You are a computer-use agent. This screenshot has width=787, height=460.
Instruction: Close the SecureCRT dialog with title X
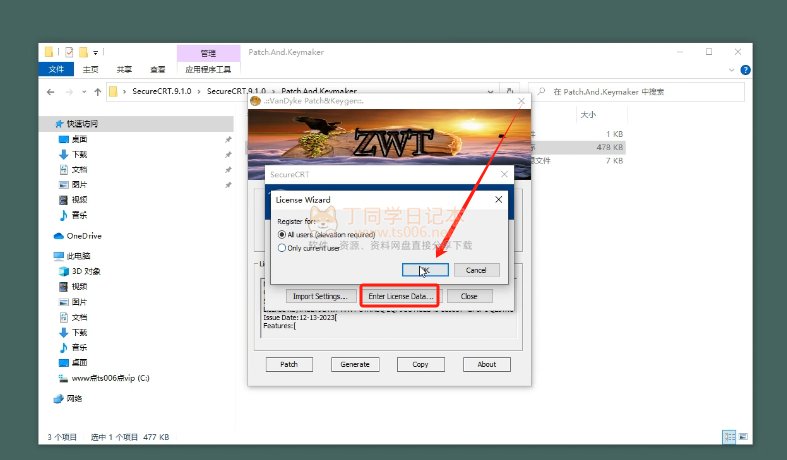pos(504,174)
